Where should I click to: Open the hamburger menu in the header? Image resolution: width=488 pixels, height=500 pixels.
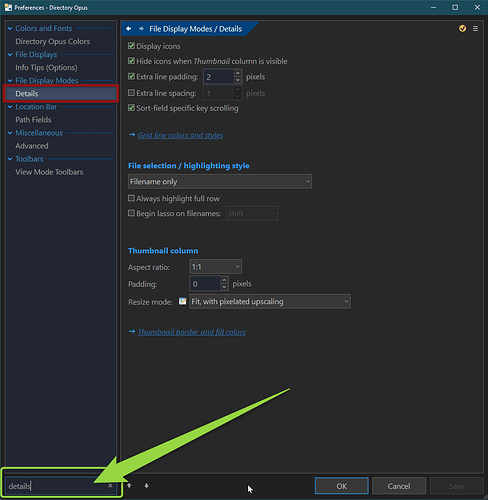point(475,29)
